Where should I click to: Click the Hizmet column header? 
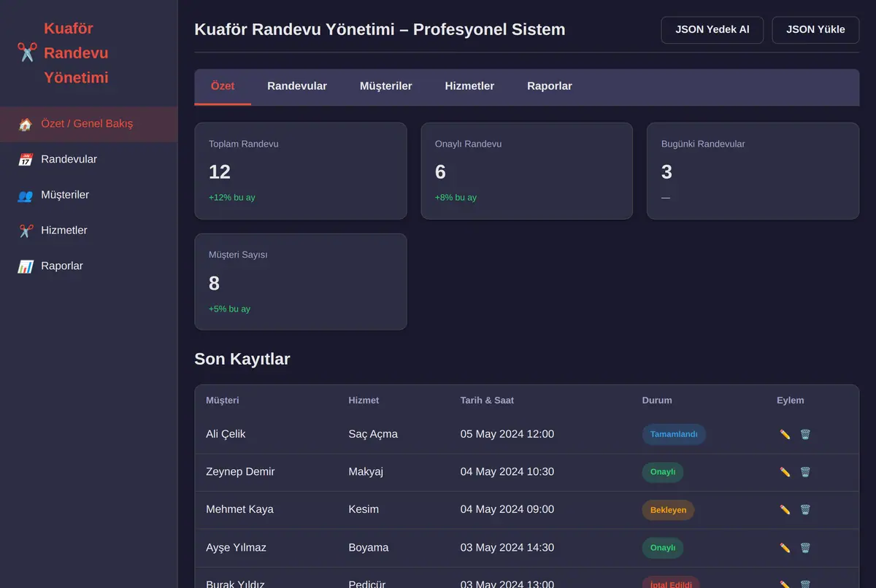click(364, 401)
